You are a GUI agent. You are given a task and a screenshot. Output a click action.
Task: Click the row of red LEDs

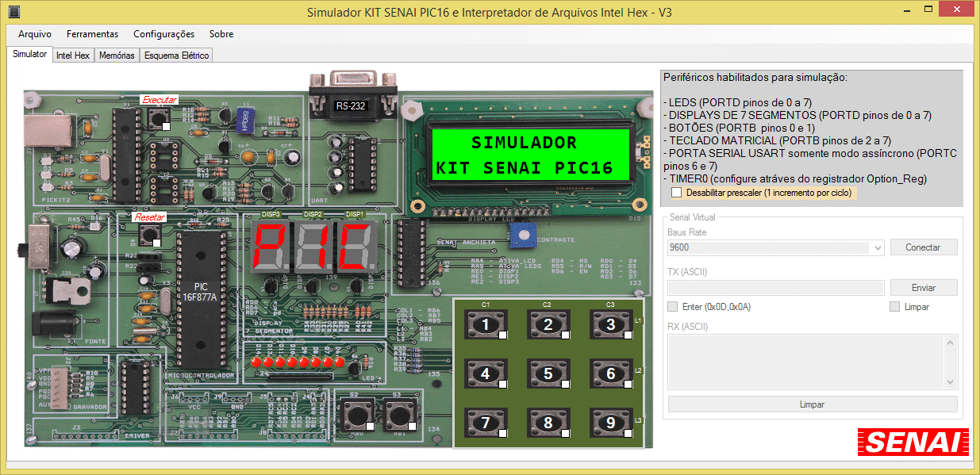[x=299, y=363]
